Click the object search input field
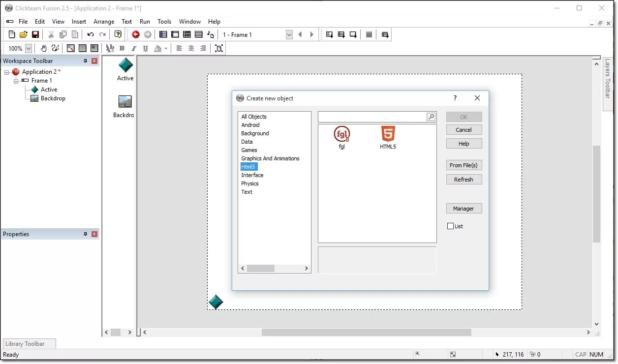This screenshot has height=364, width=618. [372, 117]
